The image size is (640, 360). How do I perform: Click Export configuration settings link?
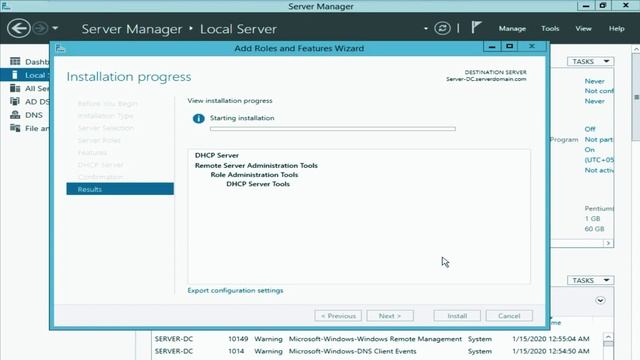point(235,291)
